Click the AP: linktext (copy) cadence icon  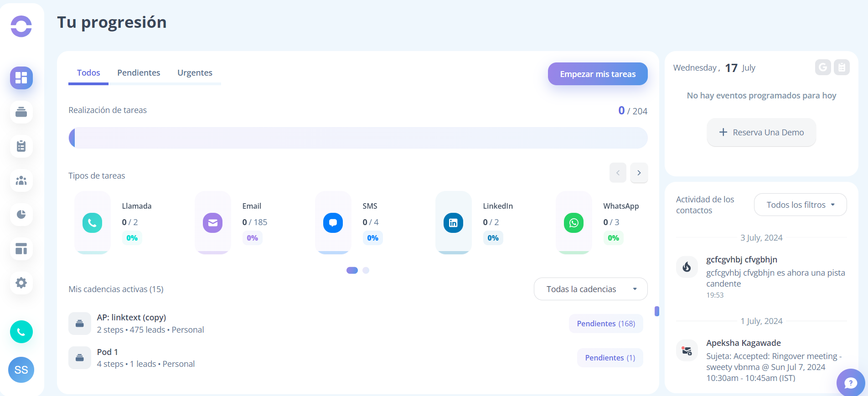(80, 324)
